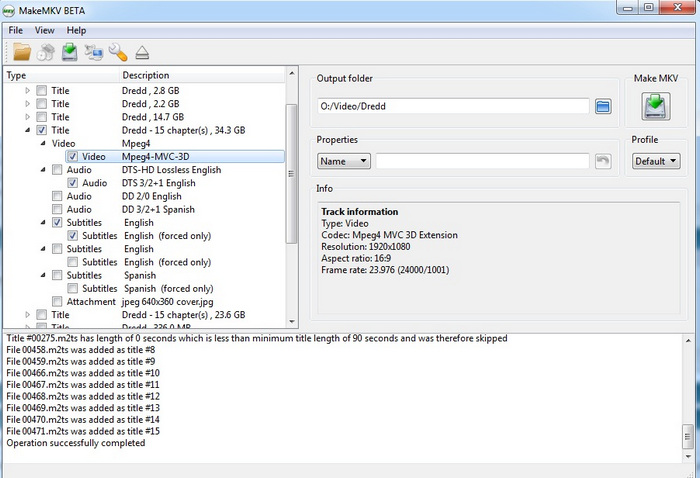This screenshot has height=478, width=700.
Task: Open the View menu
Action: (x=45, y=30)
